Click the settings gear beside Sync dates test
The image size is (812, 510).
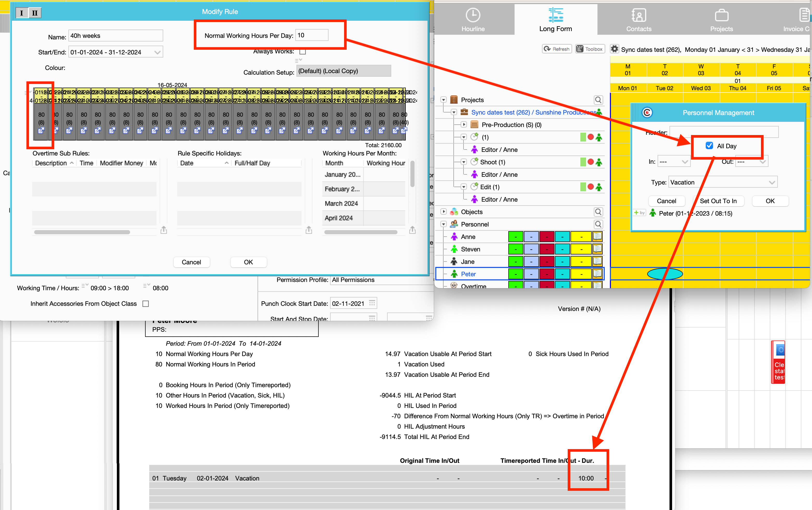pos(614,49)
